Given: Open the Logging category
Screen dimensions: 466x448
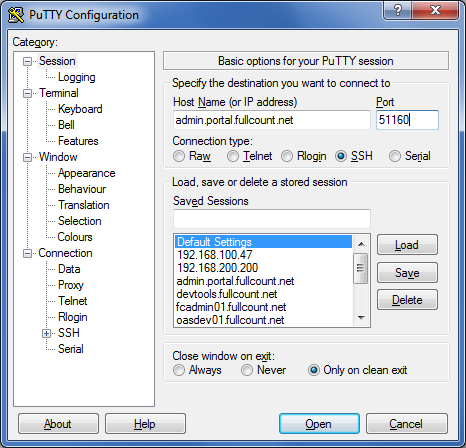Looking at the screenshot, I should (x=77, y=77).
